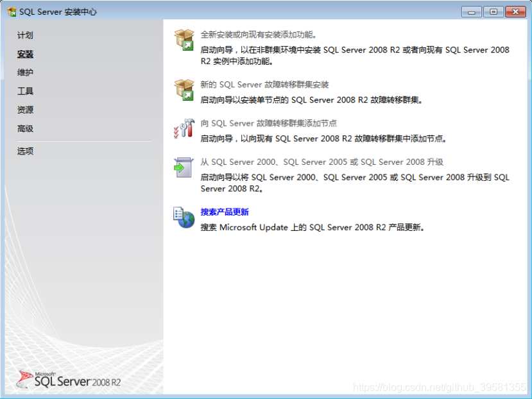Minimize the SQL Server 安装中心 window
This screenshot has height=399, width=532.
click(472, 12)
